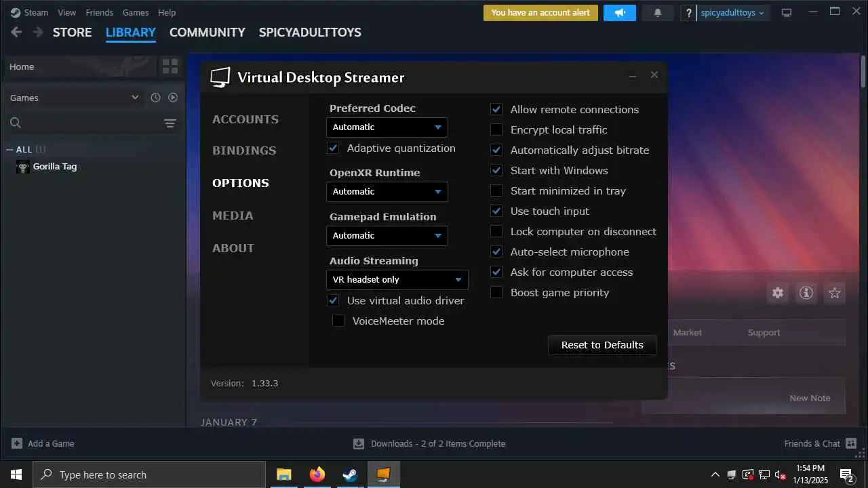Launch Firefox from the taskbar
Image resolution: width=868 pixels, height=488 pixels.
(317, 474)
